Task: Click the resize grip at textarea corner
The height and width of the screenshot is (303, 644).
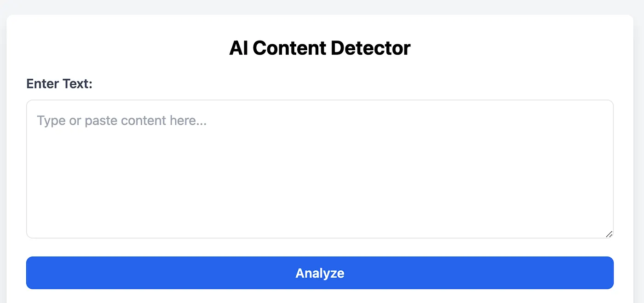Action: 609,234
